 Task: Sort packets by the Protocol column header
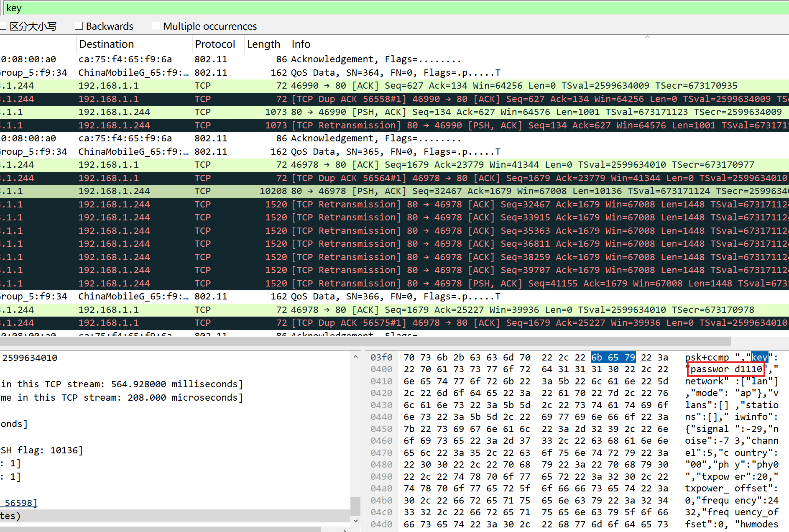coord(215,44)
